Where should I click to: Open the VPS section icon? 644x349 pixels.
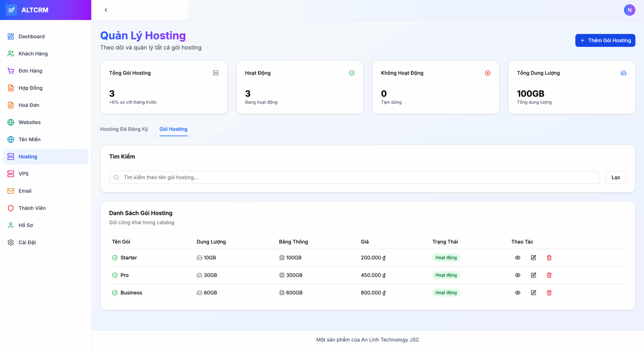coord(10,174)
